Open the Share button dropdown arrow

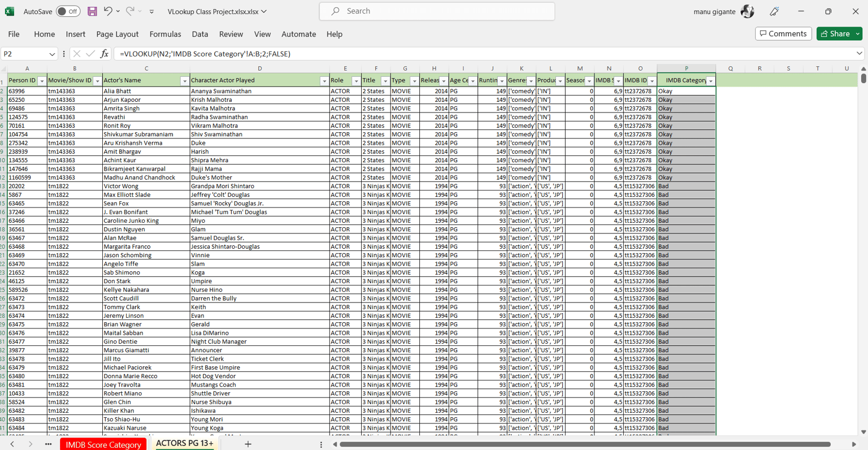[x=858, y=34]
